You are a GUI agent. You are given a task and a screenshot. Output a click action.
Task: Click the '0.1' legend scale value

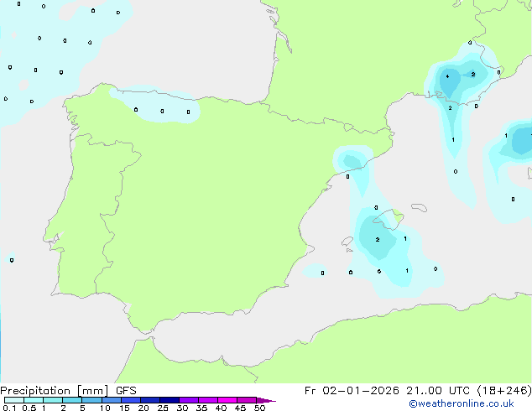(x=9, y=408)
